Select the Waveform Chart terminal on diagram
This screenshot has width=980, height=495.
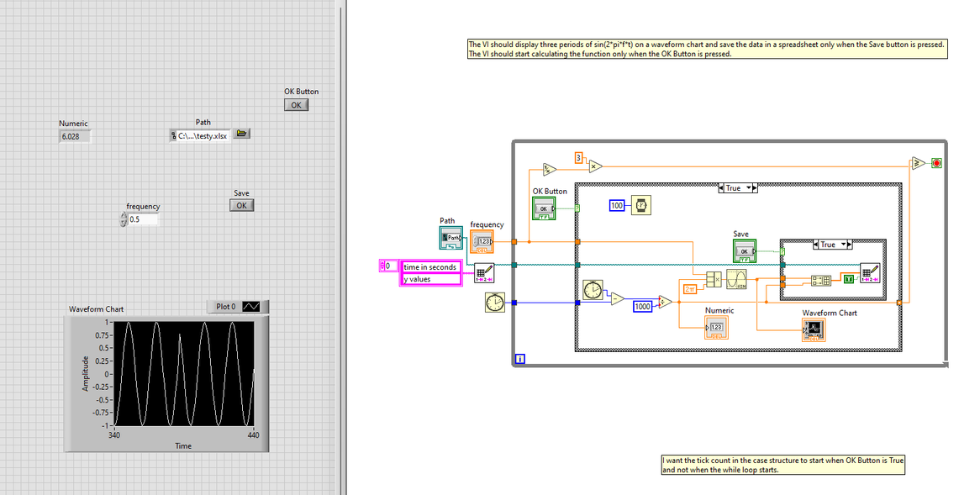pyautogui.click(x=814, y=329)
